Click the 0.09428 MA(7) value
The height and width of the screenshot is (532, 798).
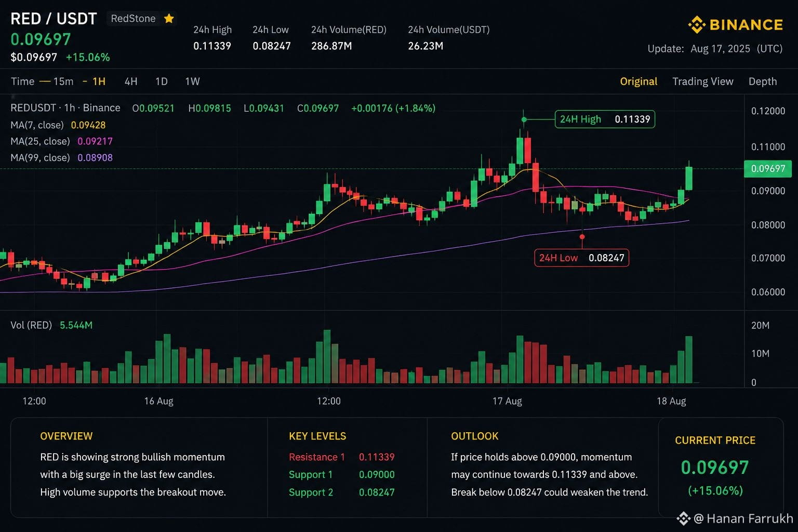pos(88,125)
